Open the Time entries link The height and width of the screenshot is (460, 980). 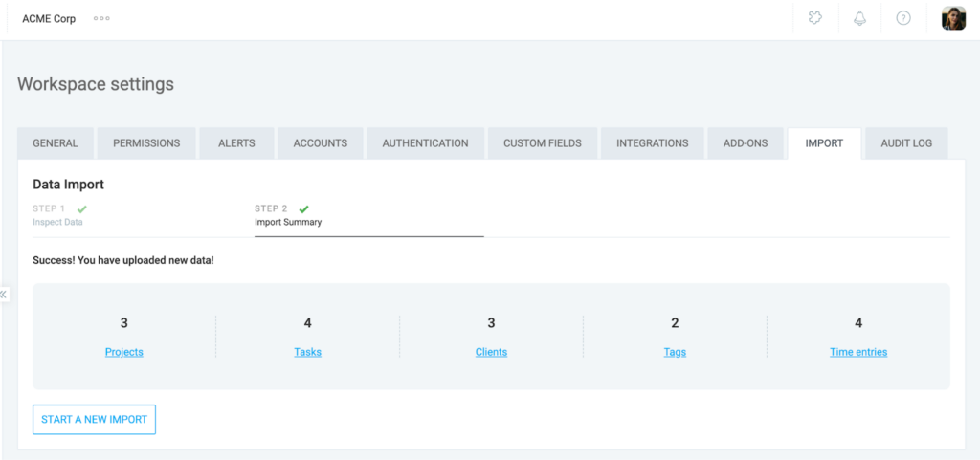point(857,352)
